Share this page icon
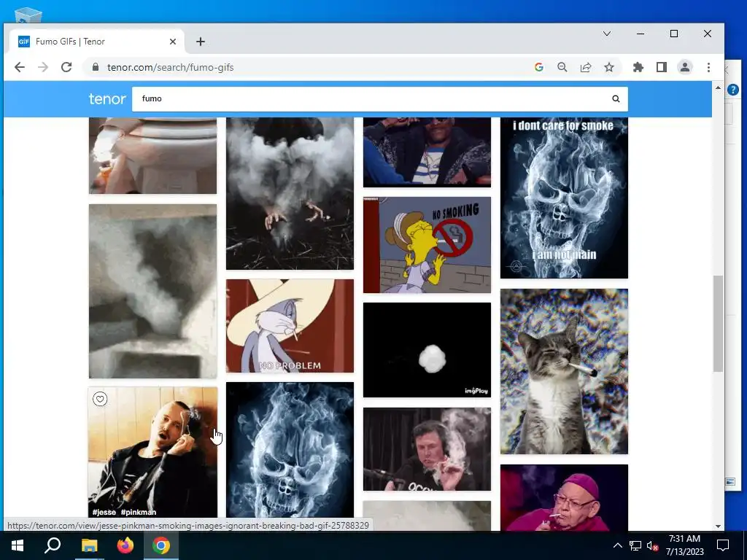 tap(586, 67)
